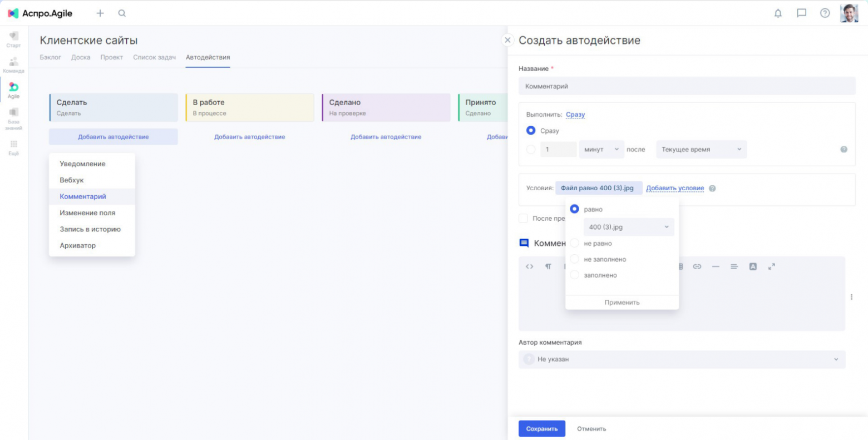Viewport: 868px width, 440px height.
Task: Open the Автор комментария selector
Action: 682,359
